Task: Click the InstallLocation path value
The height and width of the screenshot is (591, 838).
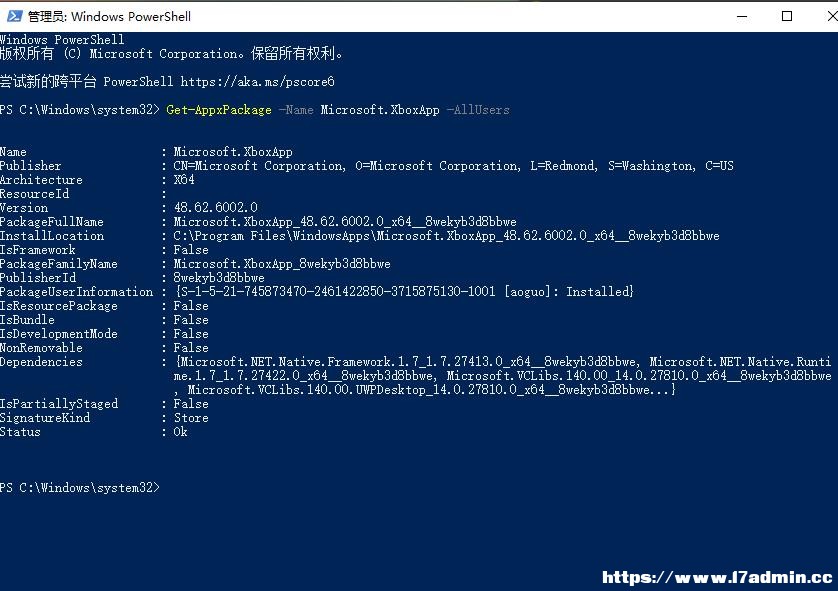Action: [x=446, y=236]
